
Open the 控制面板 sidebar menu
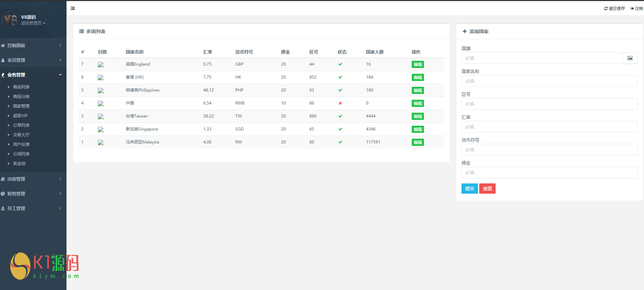pos(33,45)
